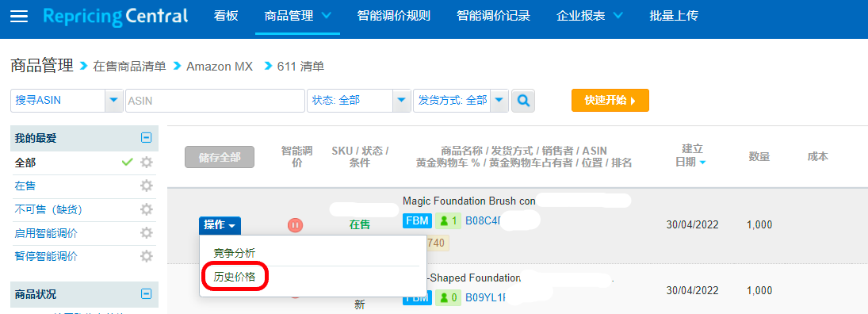Click the Repricing Central logo
Viewport: 868px width, 314px height.
[115, 16]
